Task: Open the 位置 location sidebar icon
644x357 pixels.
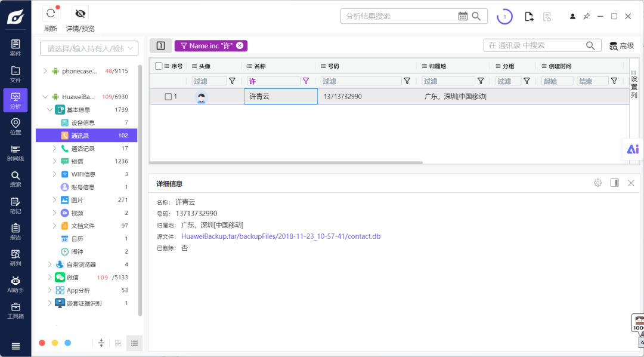Action: click(16, 127)
